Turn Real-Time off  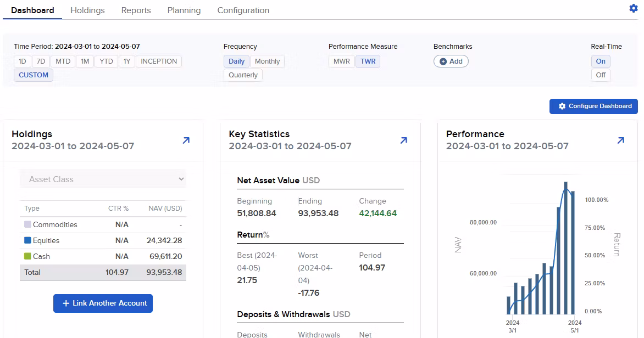(601, 75)
